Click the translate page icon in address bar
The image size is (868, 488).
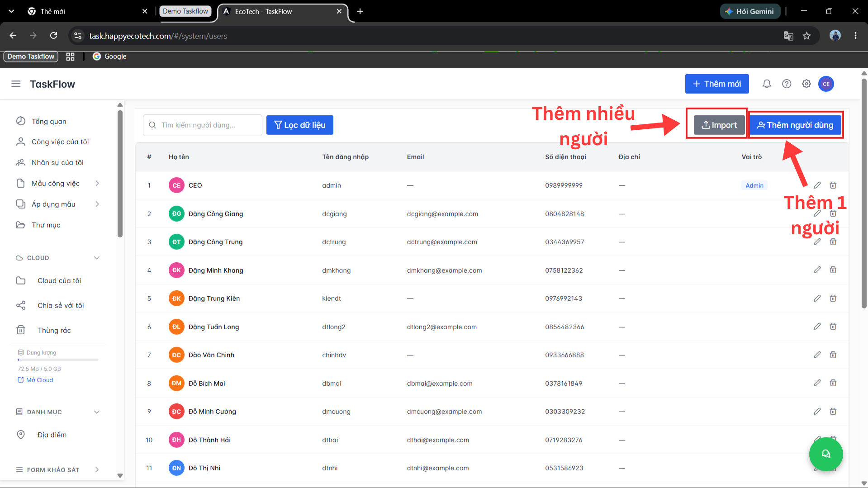point(788,36)
